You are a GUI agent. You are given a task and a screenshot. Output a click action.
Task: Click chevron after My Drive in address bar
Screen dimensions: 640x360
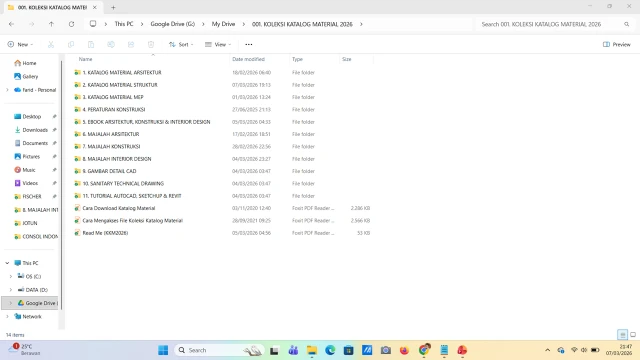click(243, 24)
